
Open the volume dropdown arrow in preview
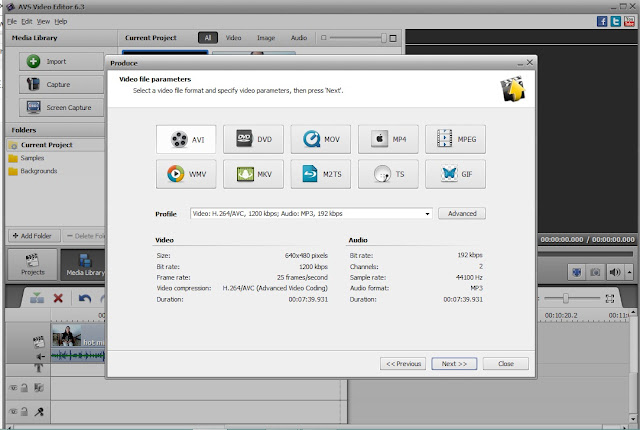629,272
